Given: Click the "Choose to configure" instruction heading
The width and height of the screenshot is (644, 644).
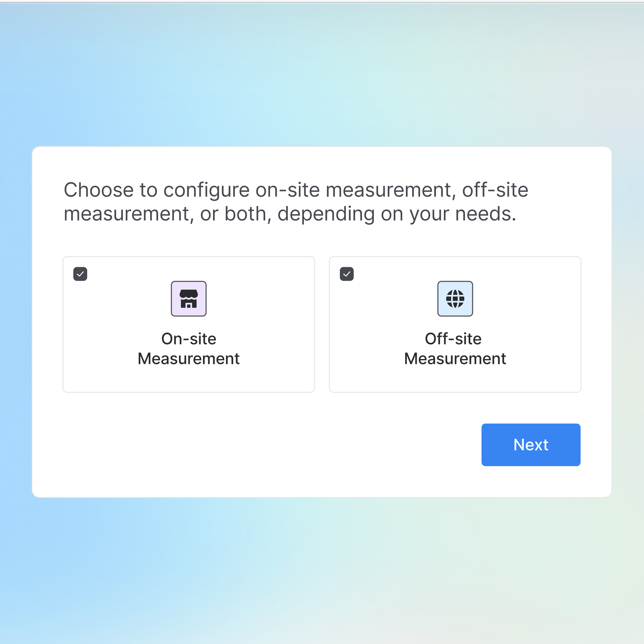Looking at the screenshot, I should click(x=296, y=190).
